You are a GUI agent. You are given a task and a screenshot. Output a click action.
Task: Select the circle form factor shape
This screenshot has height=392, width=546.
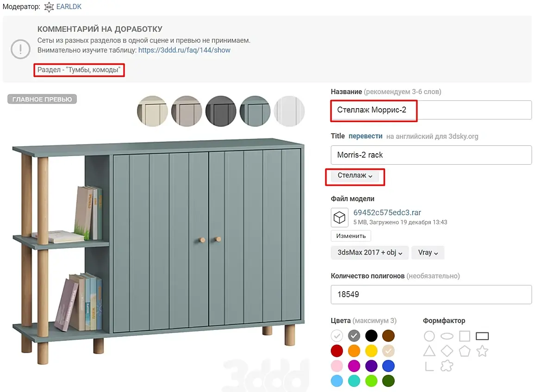tap(429, 336)
